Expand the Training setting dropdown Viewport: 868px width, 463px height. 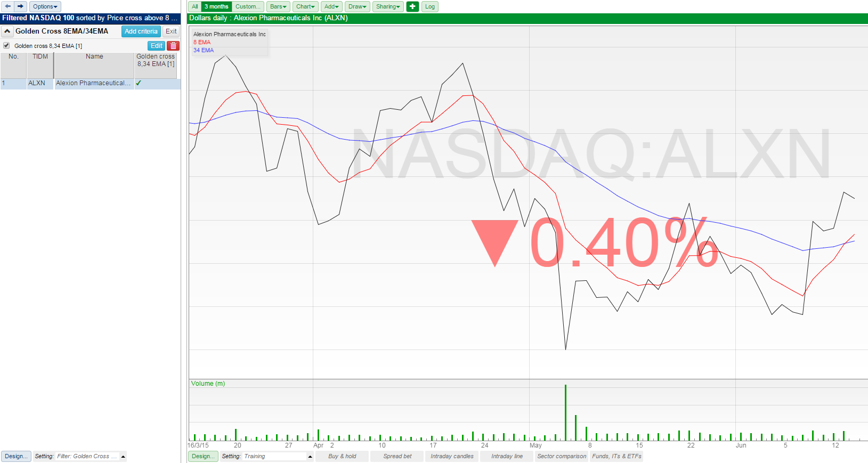tap(310, 457)
